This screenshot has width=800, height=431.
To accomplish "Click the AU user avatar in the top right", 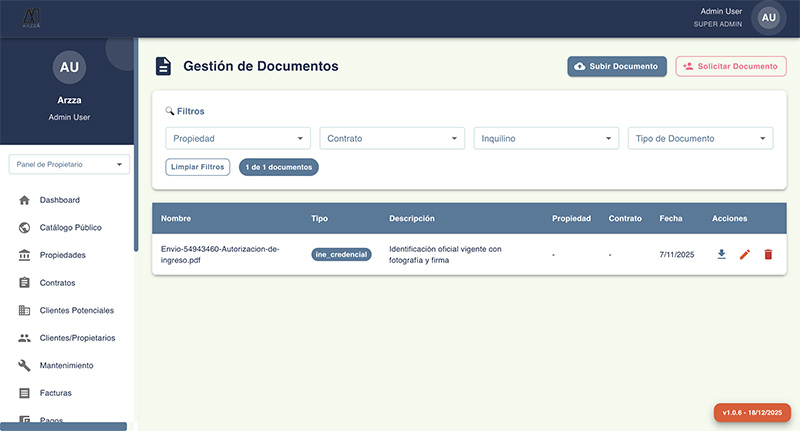I will pyautogui.click(x=768, y=18).
